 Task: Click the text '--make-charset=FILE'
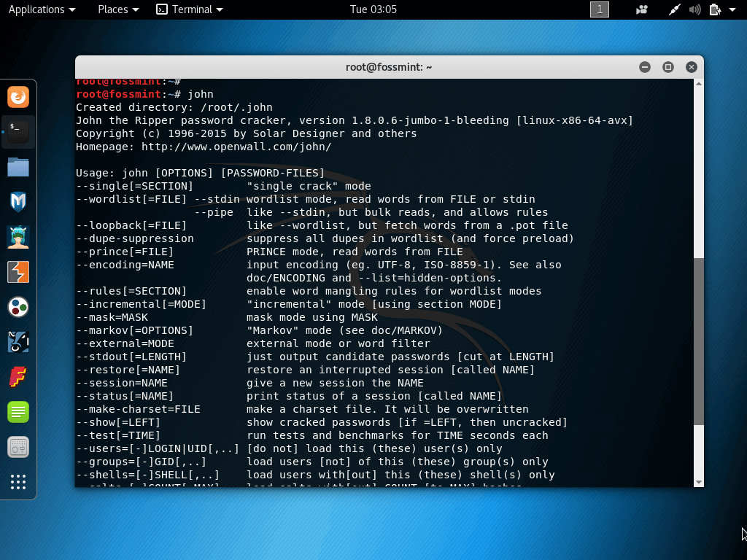click(x=138, y=409)
